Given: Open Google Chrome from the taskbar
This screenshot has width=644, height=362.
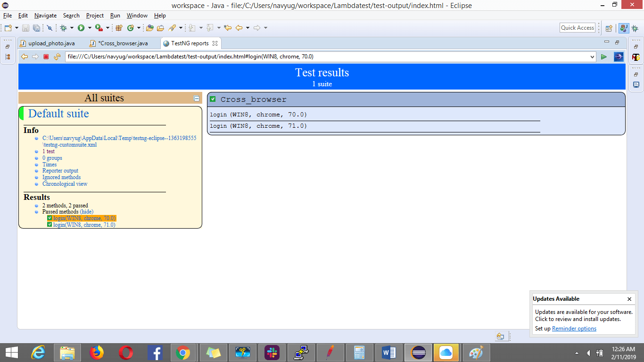Looking at the screenshot, I should (x=183, y=352).
